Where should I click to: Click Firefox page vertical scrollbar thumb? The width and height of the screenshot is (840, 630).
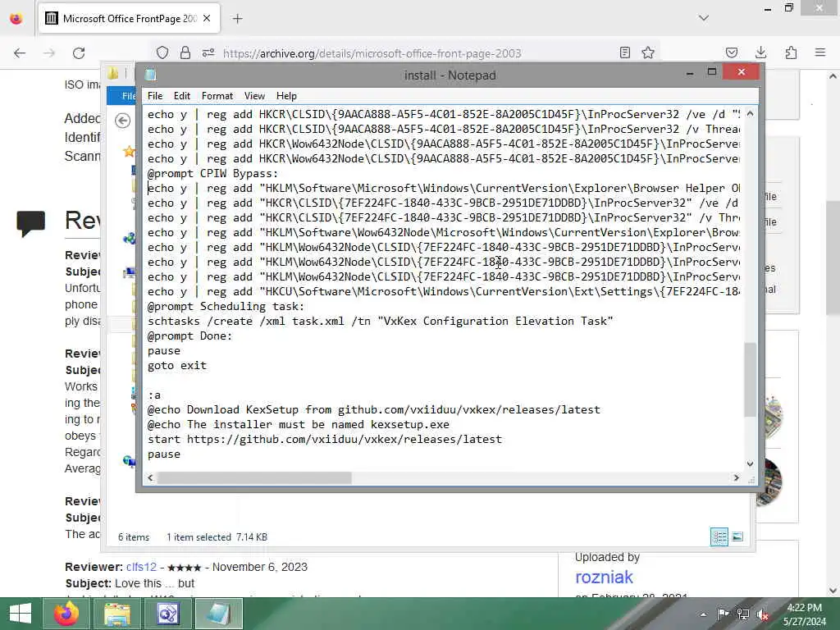833,257
